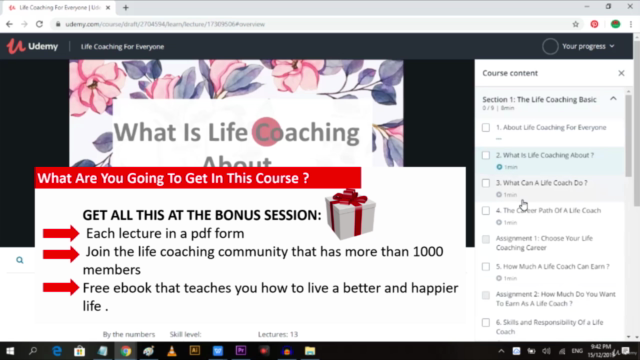The height and width of the screenshot is (360, 640).
Task: Open Adobe Premiere Pro from the taskbar
Action: click(x=241, y=351)
